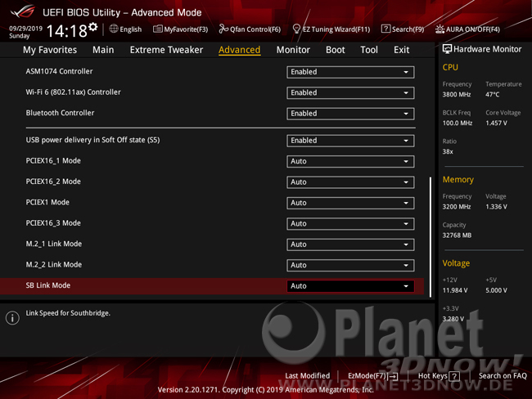The image size is (532, 399).
Task: Select ASM1074 Controller label
Action: tap(59, 71)
